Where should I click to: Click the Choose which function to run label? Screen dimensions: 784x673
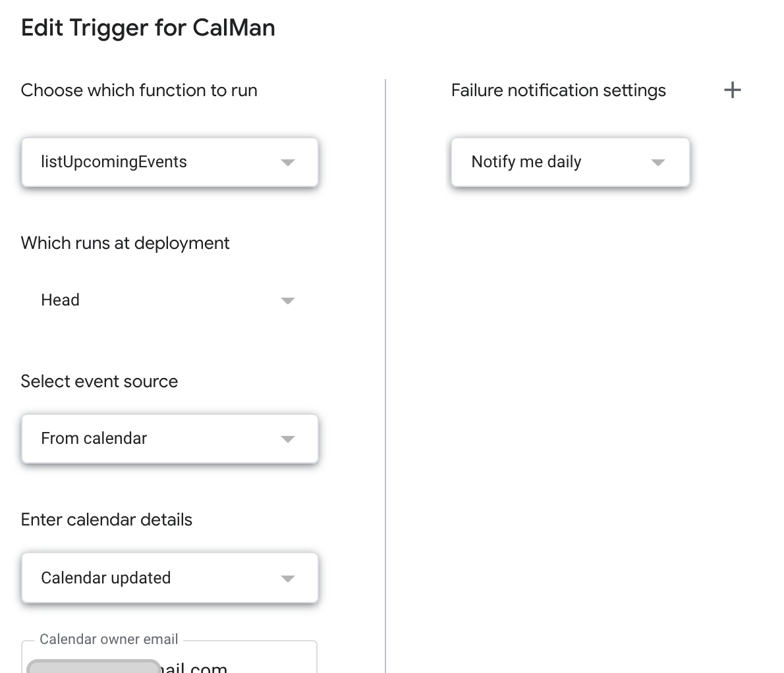pyautogui.click(x=139, y=90)
